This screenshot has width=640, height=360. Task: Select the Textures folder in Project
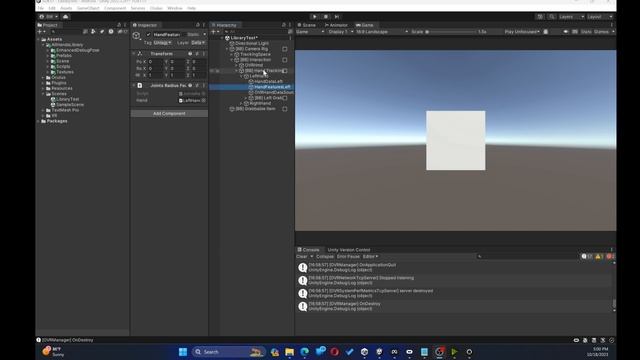[65, 72]
